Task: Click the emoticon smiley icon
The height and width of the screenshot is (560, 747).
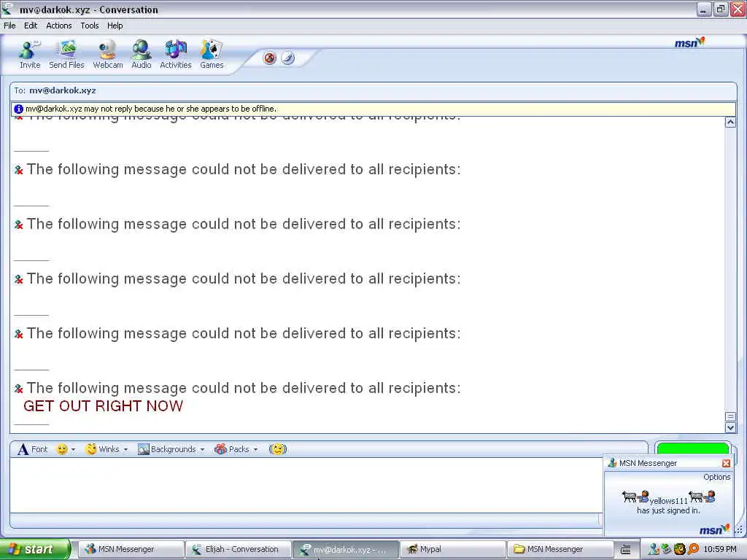Action: point(62,449)
